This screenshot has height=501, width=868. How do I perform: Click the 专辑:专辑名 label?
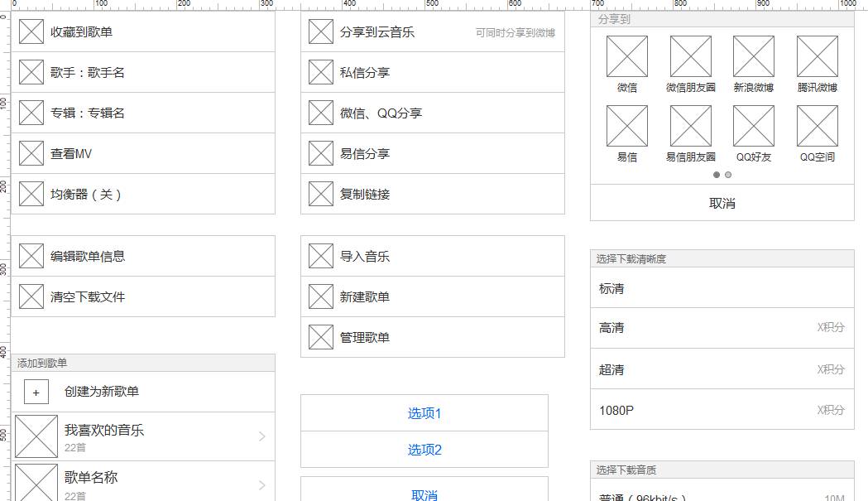[88, 113]
